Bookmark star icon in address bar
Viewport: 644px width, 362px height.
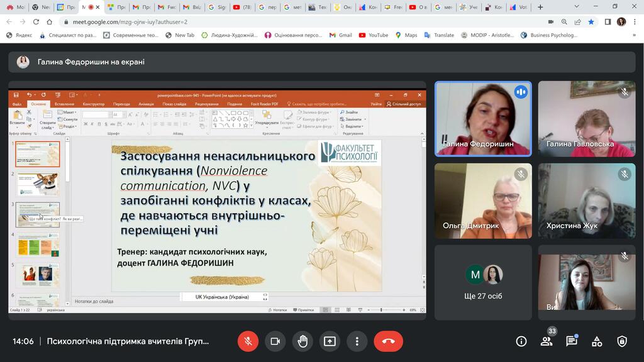coord(591,21)
